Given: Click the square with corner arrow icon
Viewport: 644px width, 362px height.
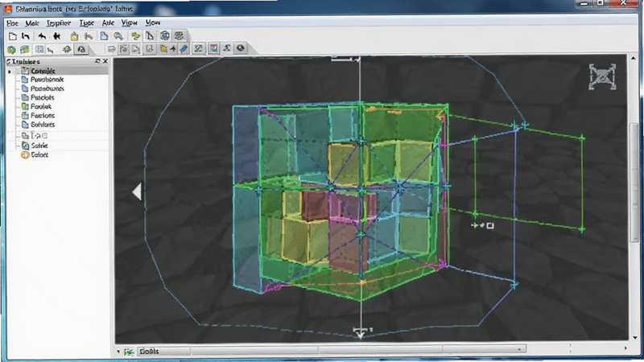Looking at the screenshot, I should pyautogui.click(x=150, y=48).
